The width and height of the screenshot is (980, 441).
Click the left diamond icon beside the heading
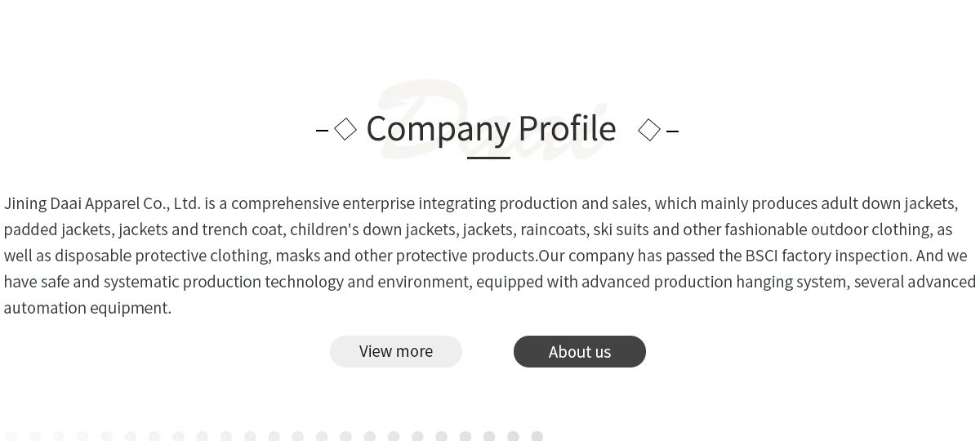coord(345,129)
